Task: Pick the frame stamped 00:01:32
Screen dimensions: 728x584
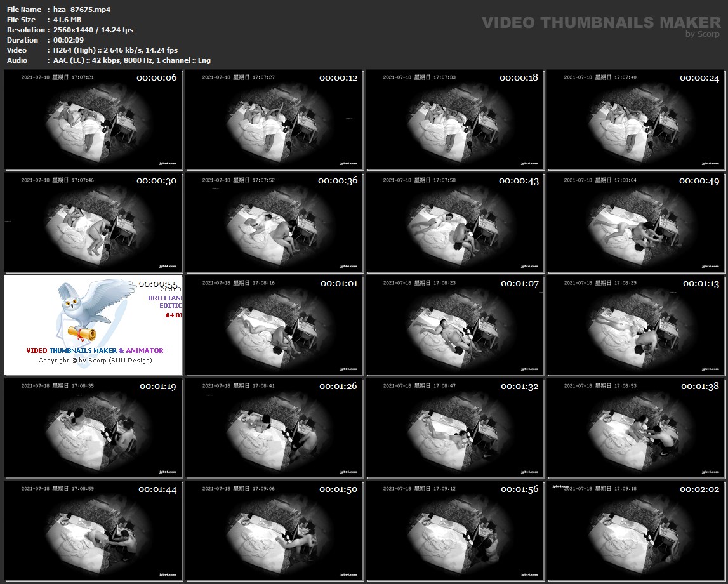Action: pos(455,428)
